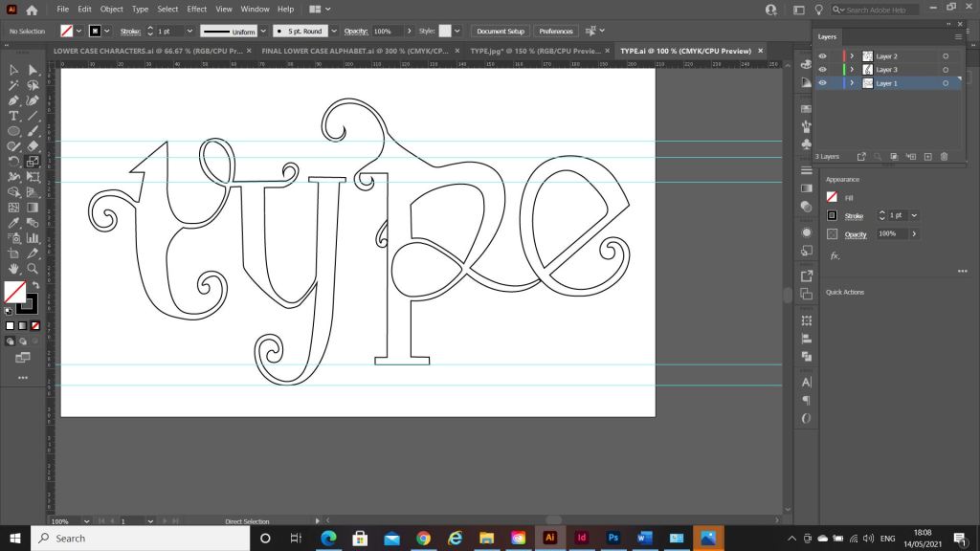Screen dimensions: 980x551
Task: Activate the Zoom tool
Action: click(x=33, y=269)
